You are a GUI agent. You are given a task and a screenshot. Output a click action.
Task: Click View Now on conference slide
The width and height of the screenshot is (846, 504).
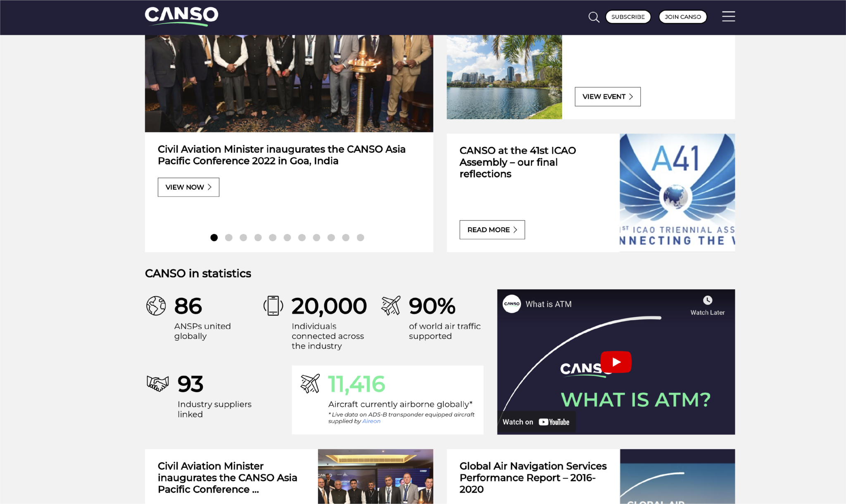[x=188, y=187]
